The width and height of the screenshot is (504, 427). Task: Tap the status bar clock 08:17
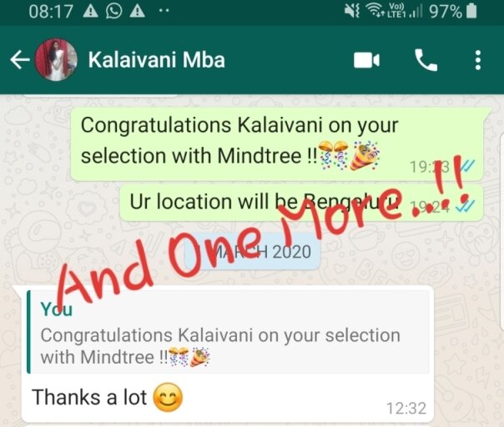pyautogui.click(x=51, y=12)
